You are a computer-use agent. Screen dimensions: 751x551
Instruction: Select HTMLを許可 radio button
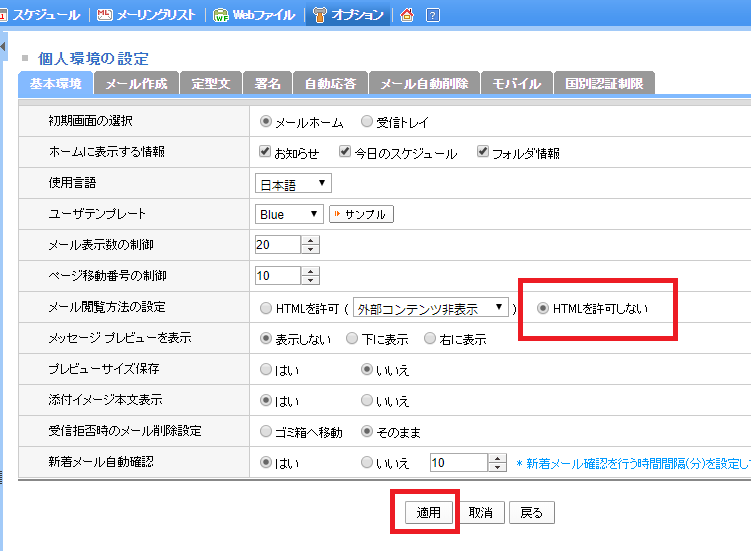[x=266, y=308]
